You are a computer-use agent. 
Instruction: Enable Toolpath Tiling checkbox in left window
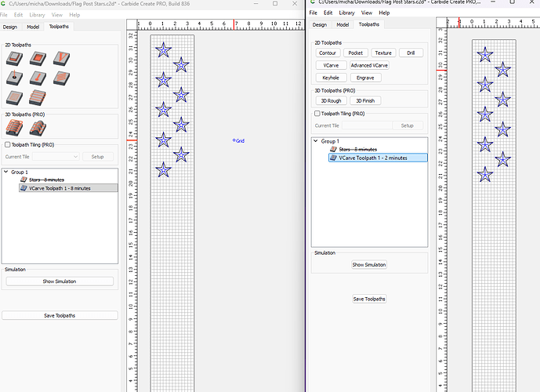(x=8, y=144)
